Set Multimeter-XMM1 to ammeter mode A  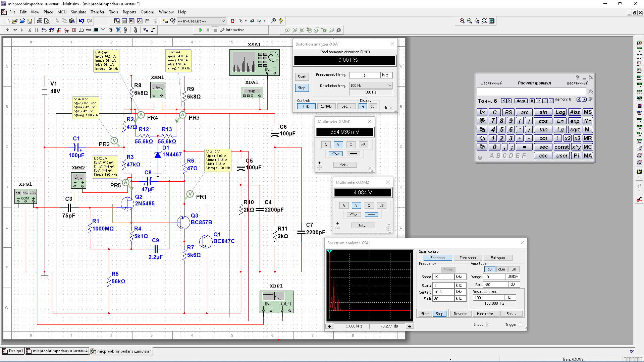click(x=325, y=145)
